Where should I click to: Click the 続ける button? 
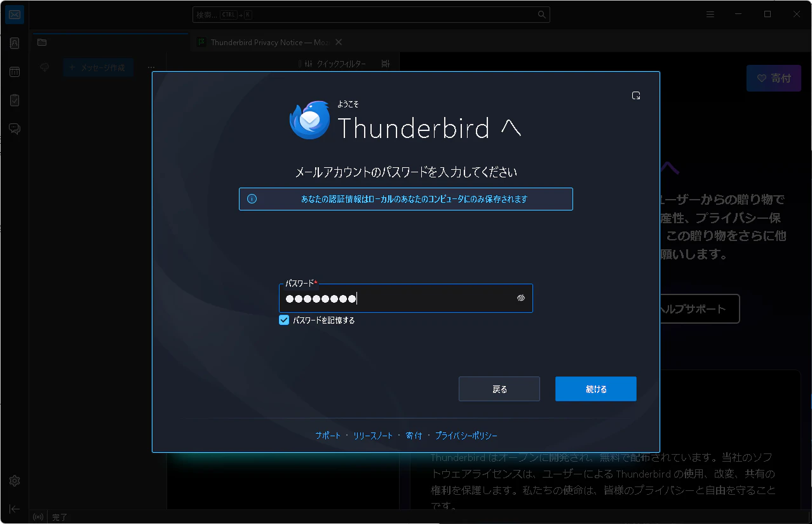click(596, 389)
